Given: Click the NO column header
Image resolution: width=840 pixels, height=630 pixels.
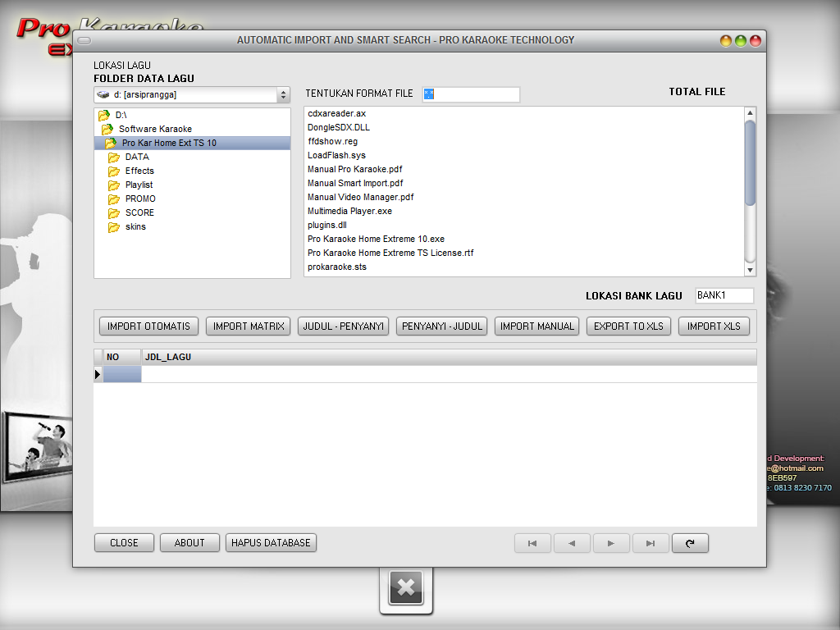Looking at the screenshot, I should pyautogui.click(x=123, y=357).
